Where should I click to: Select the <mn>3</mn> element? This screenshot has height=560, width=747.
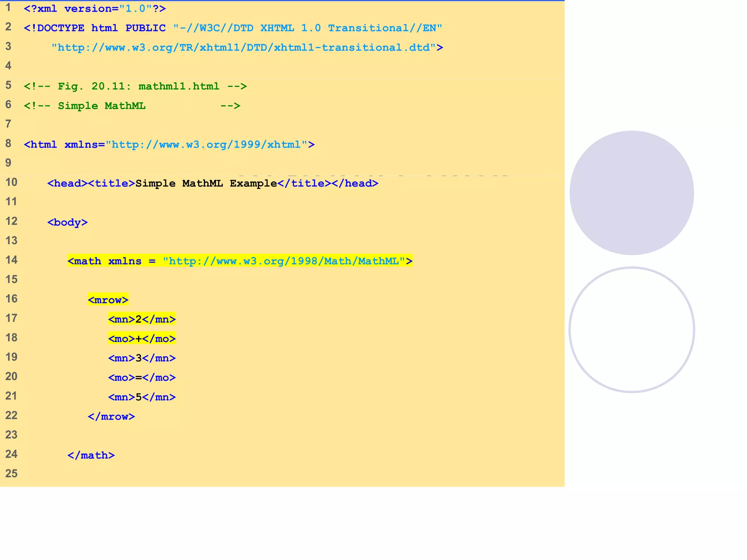tap(142, 358)
